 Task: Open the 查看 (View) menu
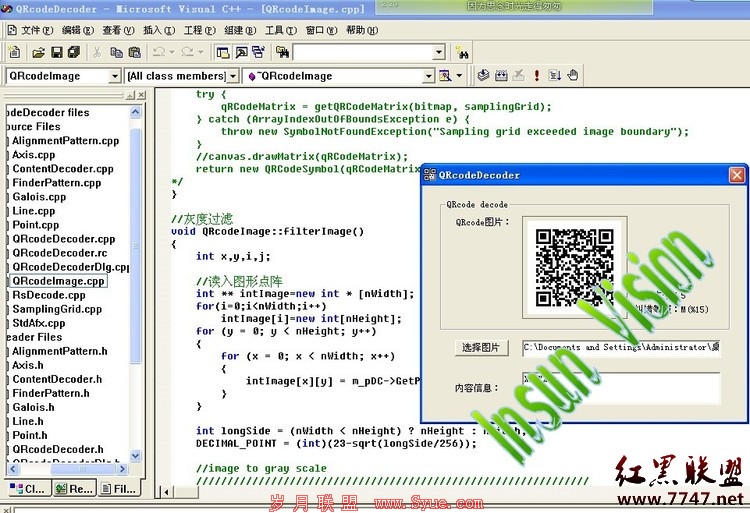(118, 30)
